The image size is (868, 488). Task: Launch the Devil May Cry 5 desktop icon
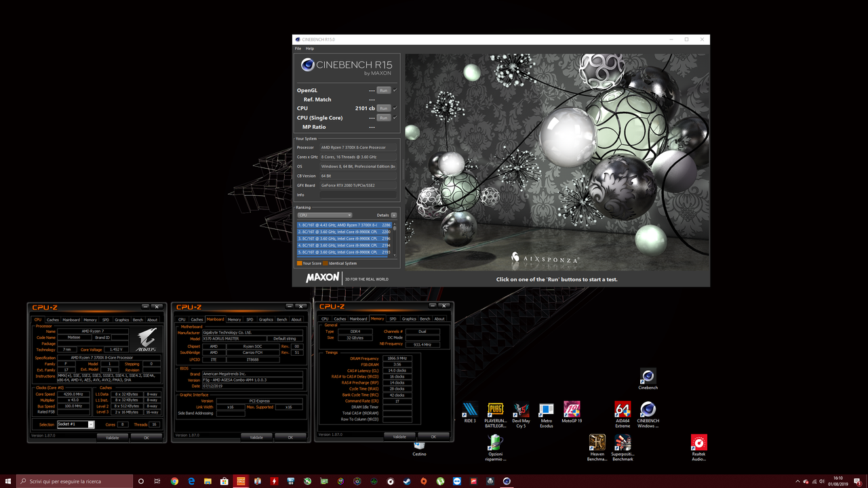(x=521, y=415)
